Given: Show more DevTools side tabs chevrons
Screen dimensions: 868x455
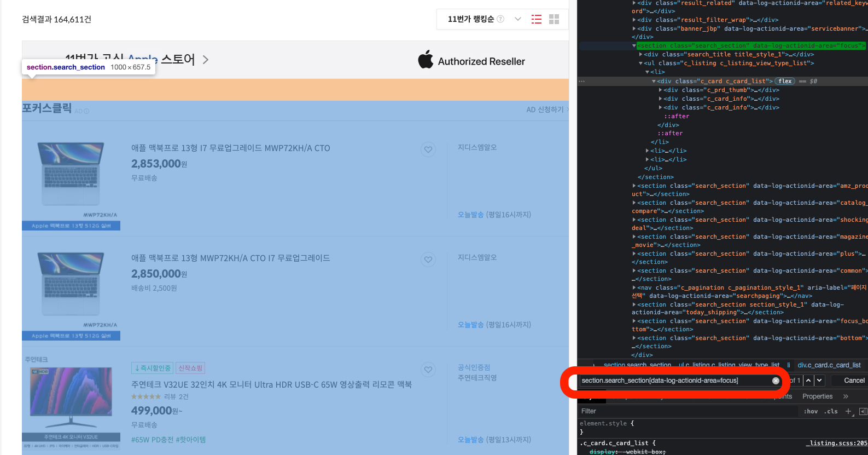Looking at the screenshot, I should (846, 396).
